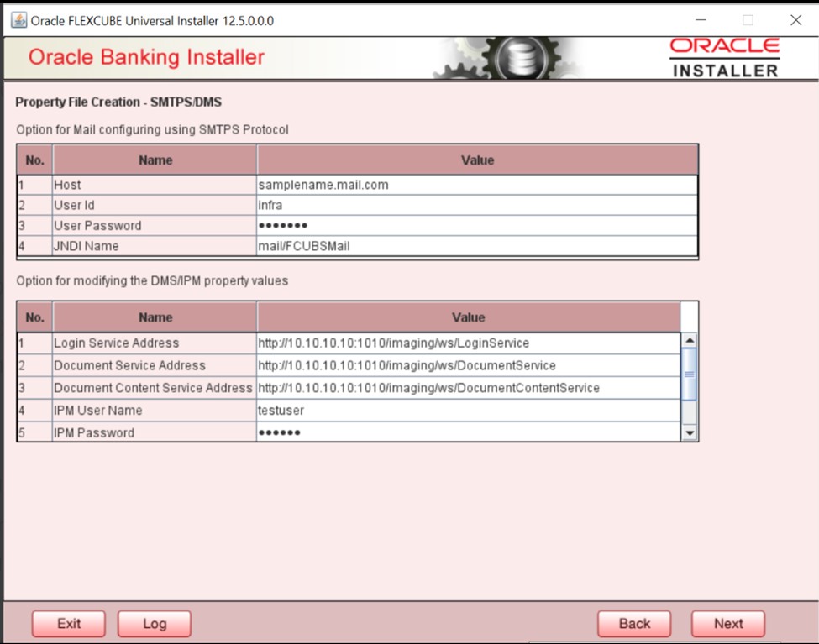This screenshot has height=644, width=819.
Task: Edit JNDI Name value mail/FCUBSMail
Action: coord(477,246)
